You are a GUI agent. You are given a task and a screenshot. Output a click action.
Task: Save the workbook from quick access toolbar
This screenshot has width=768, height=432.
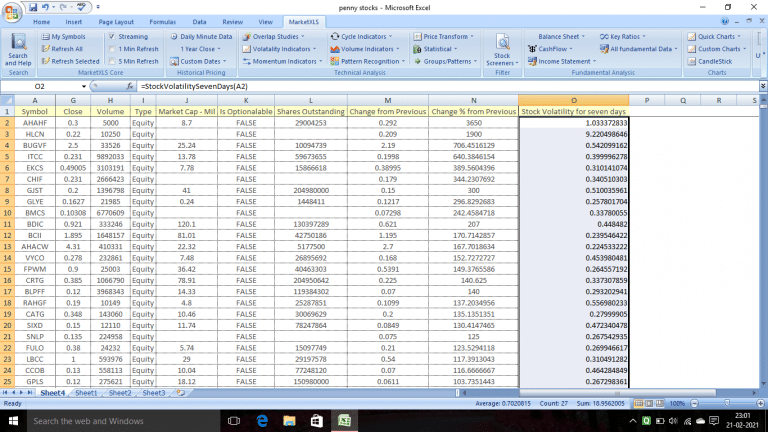(x=33, y=7)
